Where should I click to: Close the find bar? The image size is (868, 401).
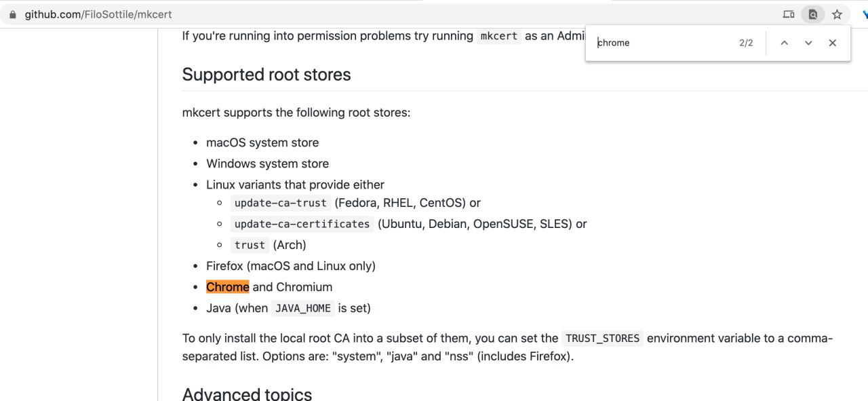tap(833, 43)
